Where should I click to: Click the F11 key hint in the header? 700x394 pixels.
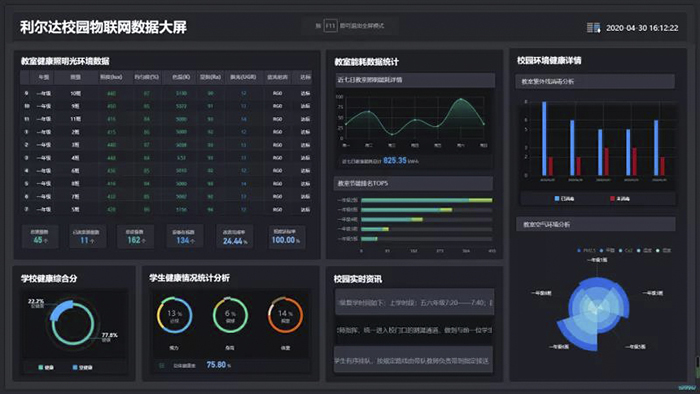point(330,26)
